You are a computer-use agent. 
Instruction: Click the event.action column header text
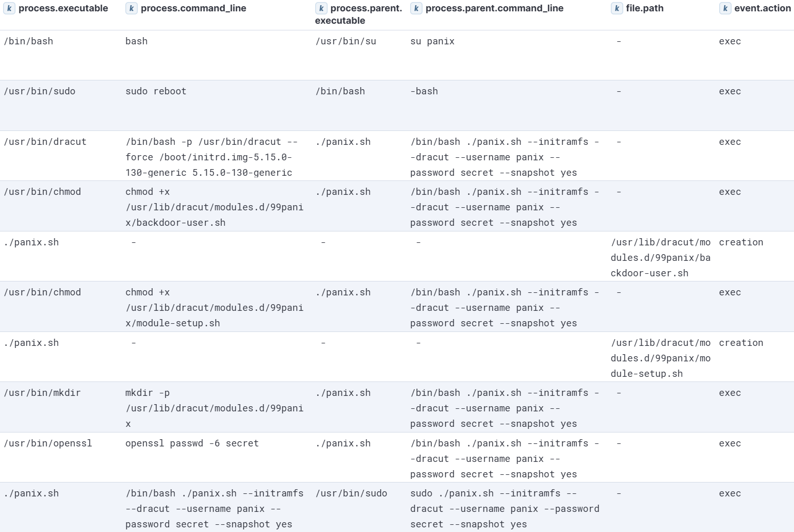point(762,8)
